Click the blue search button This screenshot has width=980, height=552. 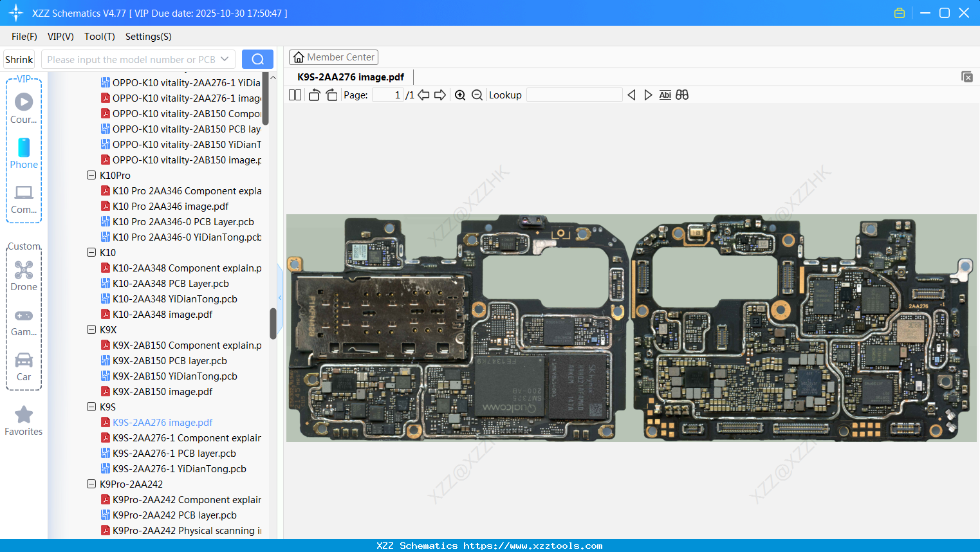click(x=257, y=59)
